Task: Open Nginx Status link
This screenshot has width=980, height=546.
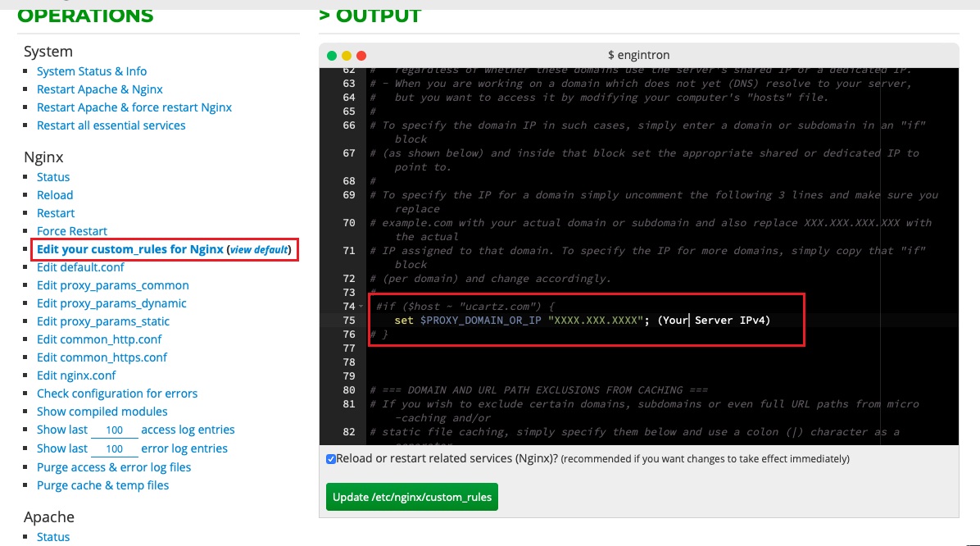Action: pos(53,177)
